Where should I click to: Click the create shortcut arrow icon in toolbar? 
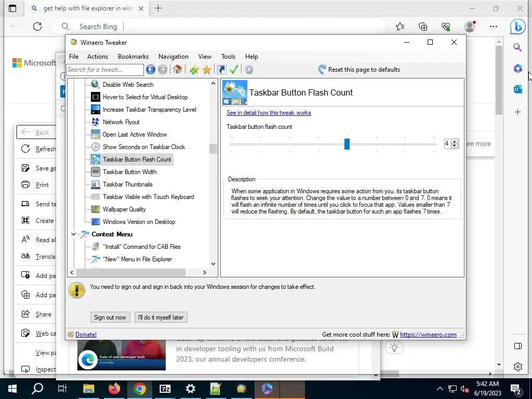tap(221, 70)
